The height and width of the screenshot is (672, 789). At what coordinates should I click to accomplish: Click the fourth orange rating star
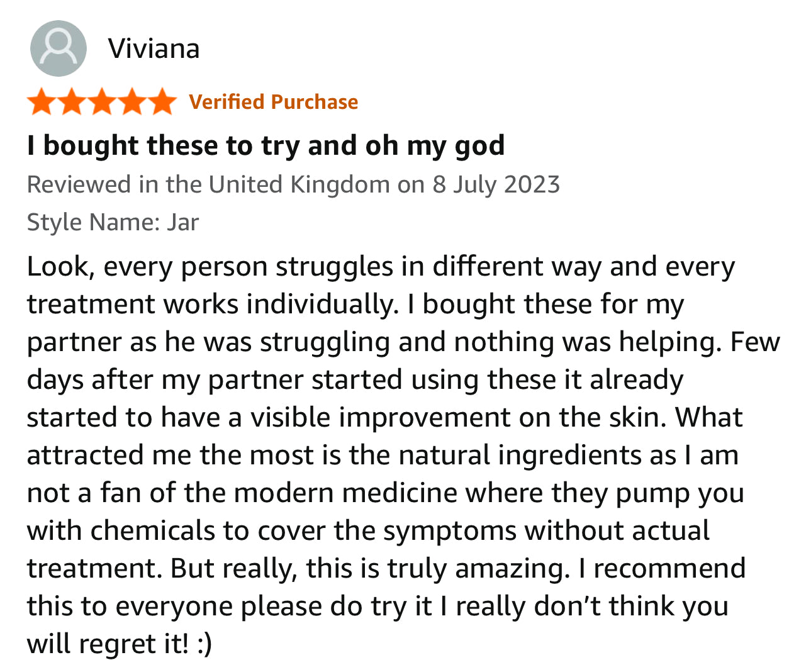132,102
